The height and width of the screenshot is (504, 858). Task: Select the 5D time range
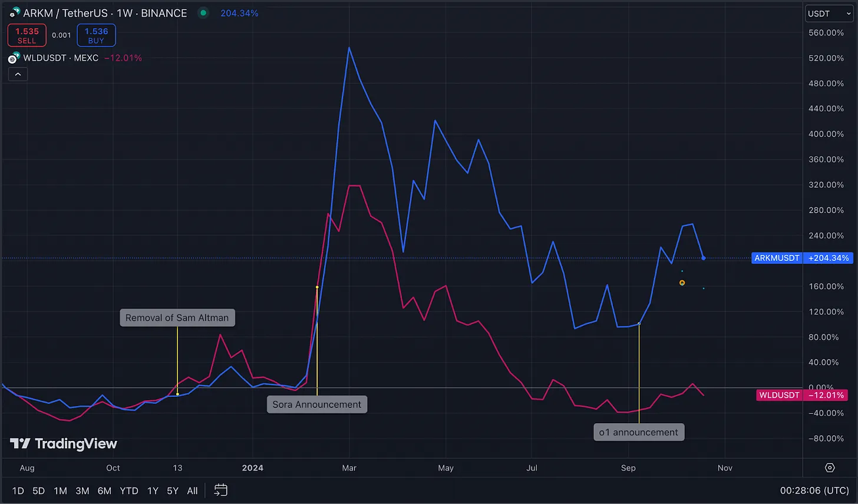click(38, 490)
